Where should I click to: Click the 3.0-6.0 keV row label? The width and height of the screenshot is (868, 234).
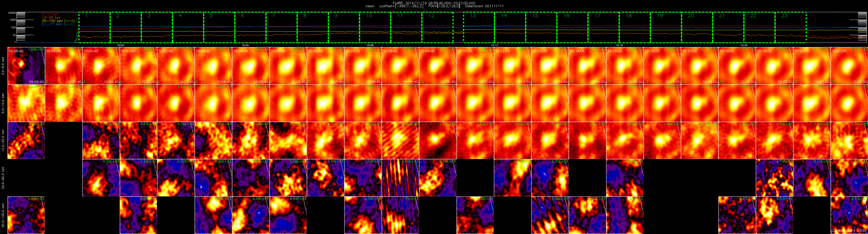click(3, 65)
